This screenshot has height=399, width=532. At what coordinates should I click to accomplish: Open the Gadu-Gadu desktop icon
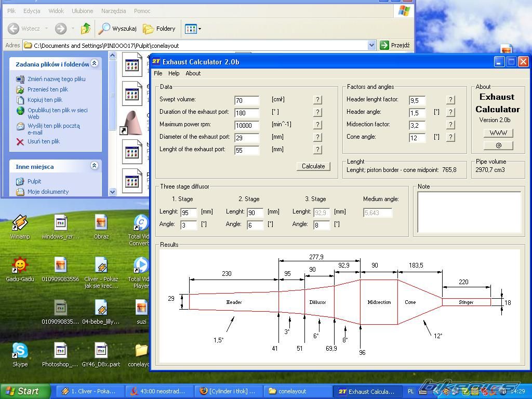point(20,269)
